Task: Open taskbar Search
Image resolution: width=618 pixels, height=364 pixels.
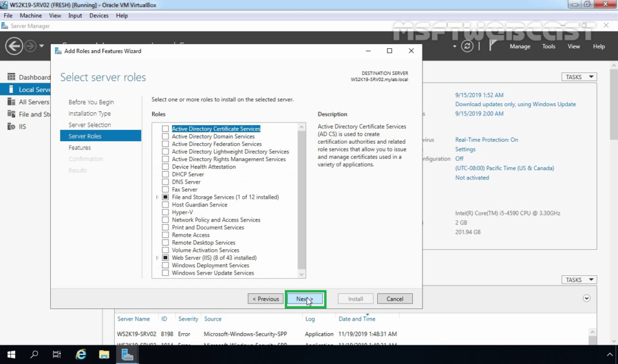Action: coord(34,354)
